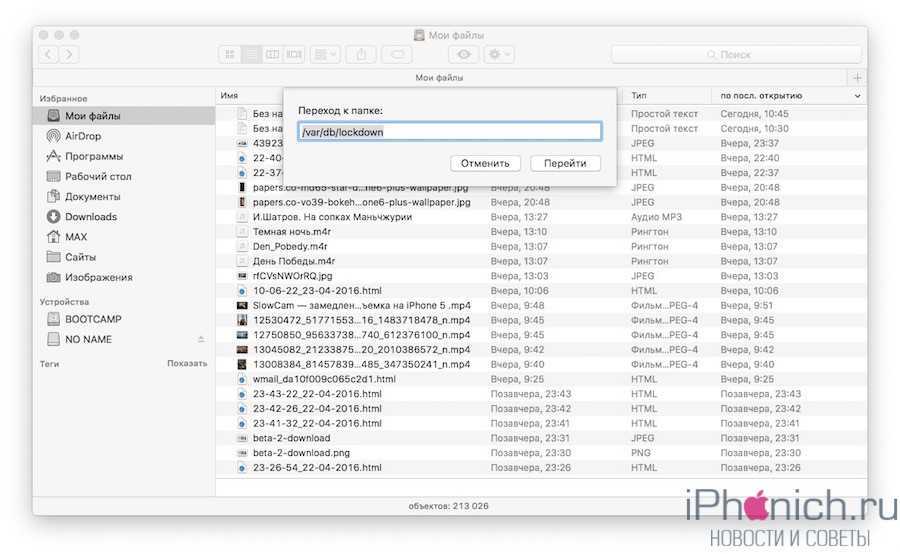Image resolution: width=900 pixels, height=554 pixels.
Task: Click the AirDrop icon in the sidebar
Action: click(54, 136)
